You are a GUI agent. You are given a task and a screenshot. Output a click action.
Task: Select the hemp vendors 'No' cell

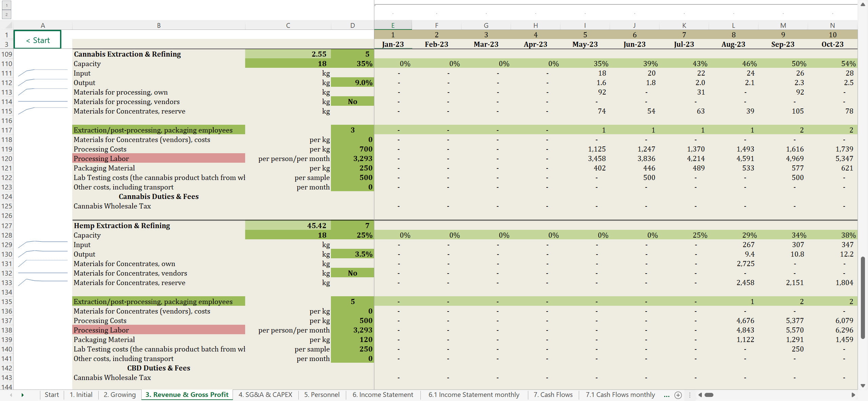pyautogui.click(x=352, y=273)
